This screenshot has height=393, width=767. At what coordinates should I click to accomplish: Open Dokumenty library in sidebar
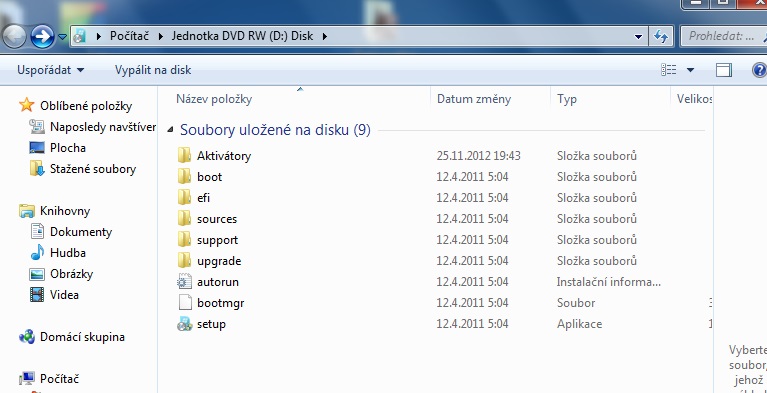pos(81,232)
